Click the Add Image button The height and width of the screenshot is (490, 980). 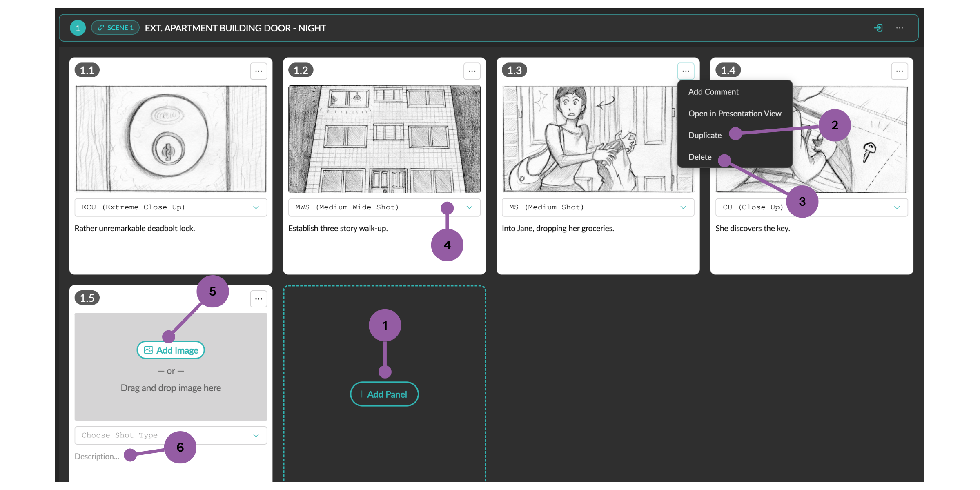tap(171, 350)
